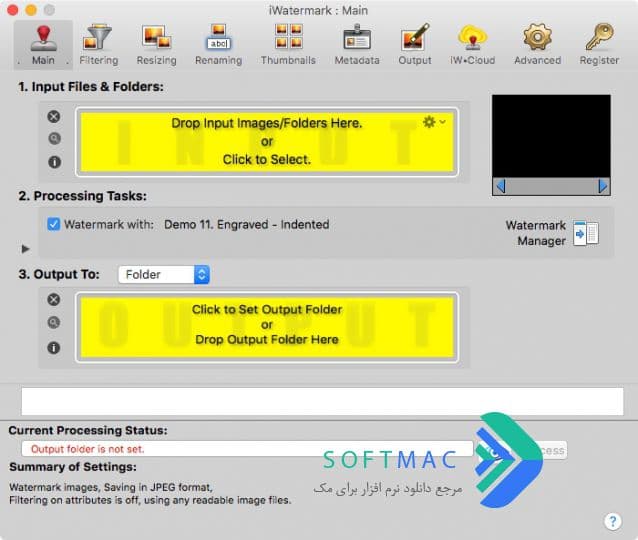Select the Demo 11. Engraved - Indented watermark name
Viewport: 638px width, 540px height.
pyautogui.click(x=247, y=225)
